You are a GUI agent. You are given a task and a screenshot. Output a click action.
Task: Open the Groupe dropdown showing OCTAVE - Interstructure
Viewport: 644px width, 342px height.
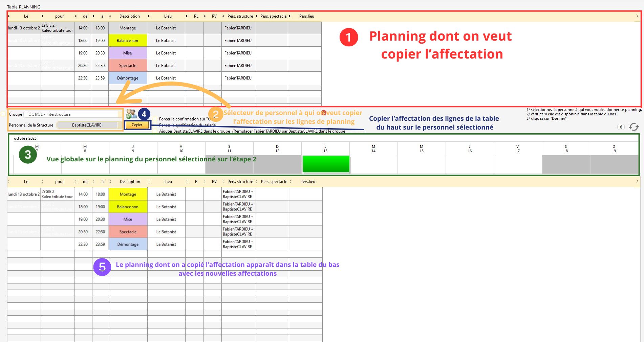click(73, 114)
